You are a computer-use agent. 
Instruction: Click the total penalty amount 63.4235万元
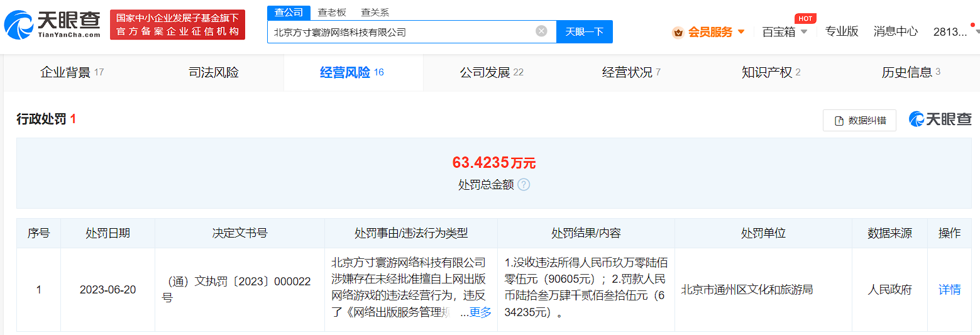pyautogui.click(x=494, y=163)
